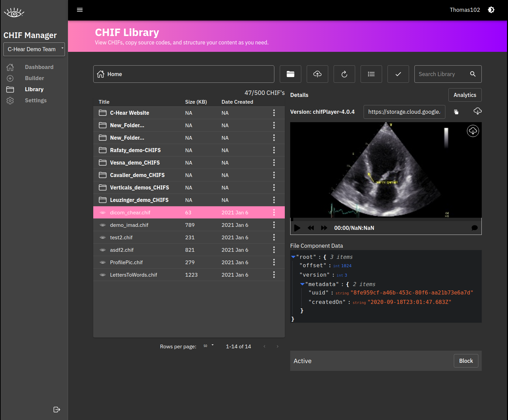The height and width of the screenshot is (420, 508).
Task: Collapse the "metadata" JSON node
Action: pos(302,284)
